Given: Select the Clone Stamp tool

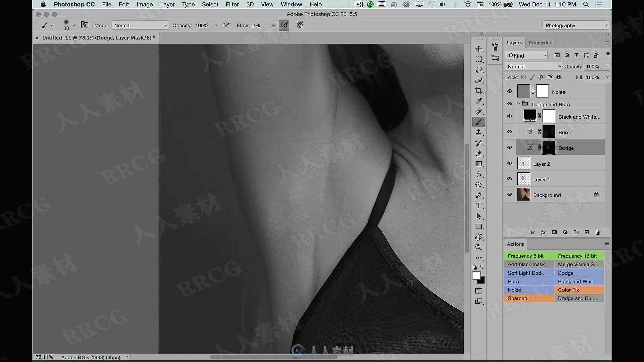Looking at the screenshot, I should click(479, 132).
